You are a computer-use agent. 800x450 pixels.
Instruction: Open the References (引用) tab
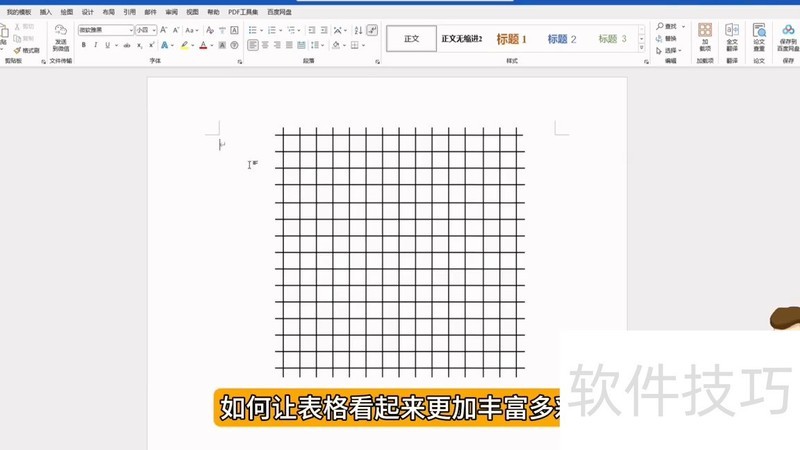coord(129,12)
